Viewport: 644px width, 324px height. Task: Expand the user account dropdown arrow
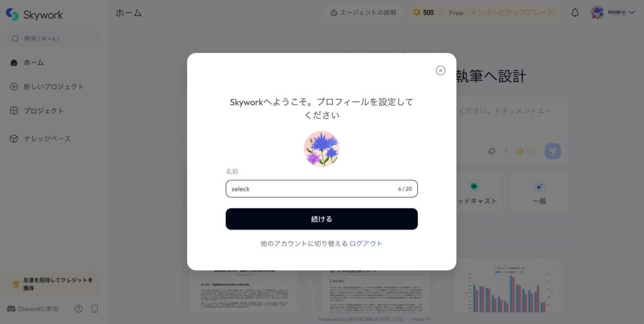[x=632, y=13]
